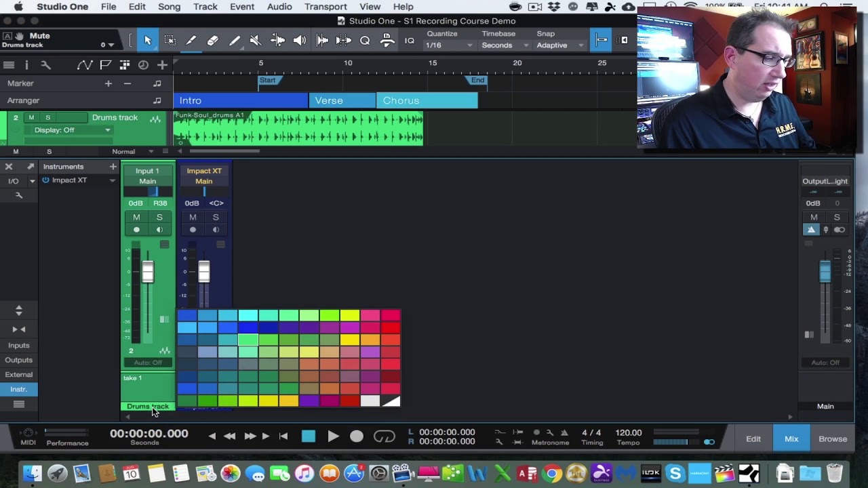Open the Normal track height dropdown

[x=133, y=152]
